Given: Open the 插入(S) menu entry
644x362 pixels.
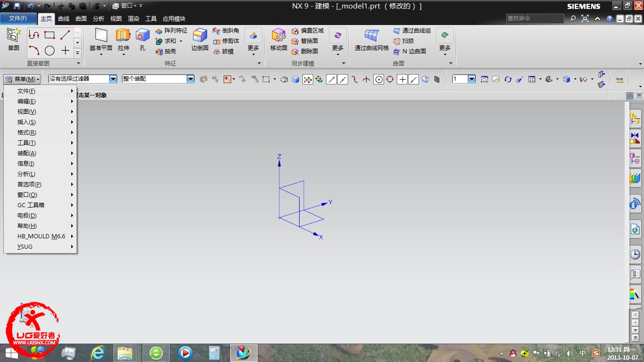Looking at the screenshot, I should 40,122.
